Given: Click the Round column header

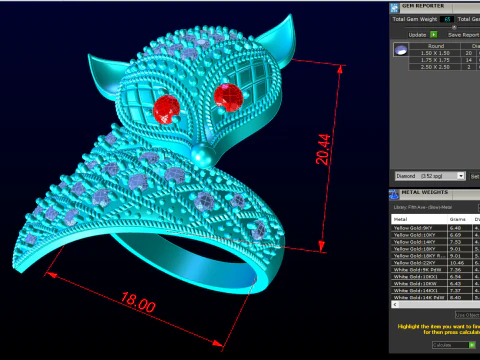Looking at the screenshot, I should click(435, 46).
